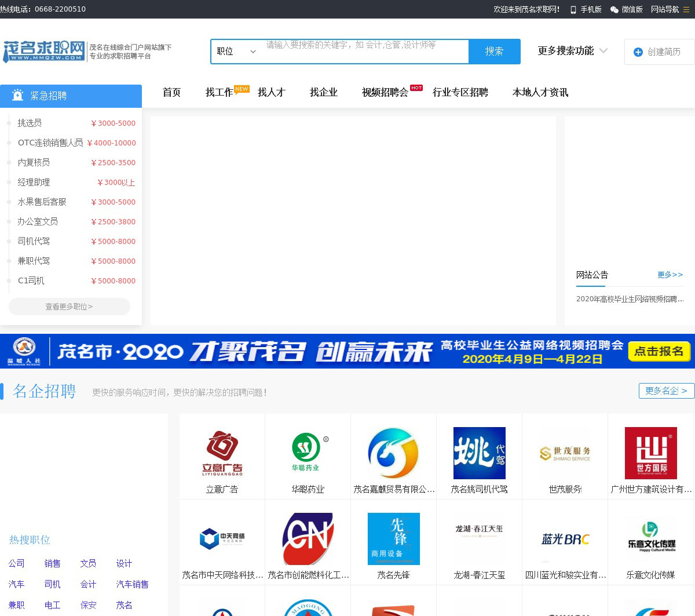Screen dimensions: 695x616
Task: Click the 乐意文化传媒 company logo
Action: click(651, 539)
